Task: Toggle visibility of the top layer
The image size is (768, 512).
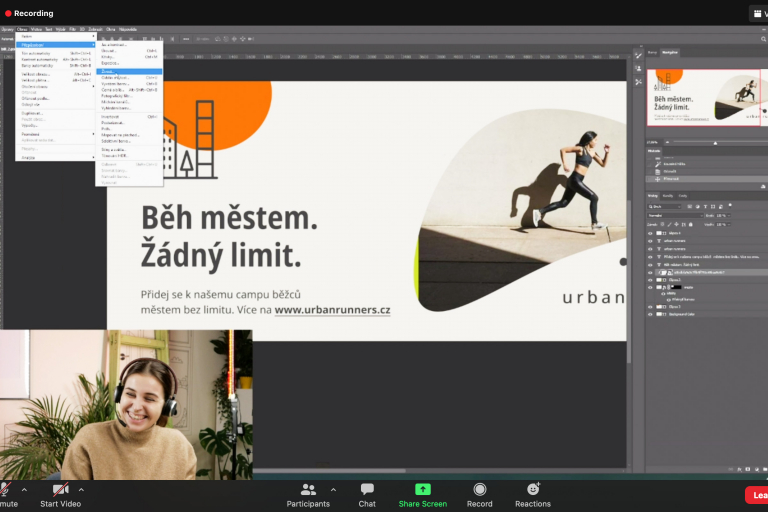Action: tap(650, 231)
